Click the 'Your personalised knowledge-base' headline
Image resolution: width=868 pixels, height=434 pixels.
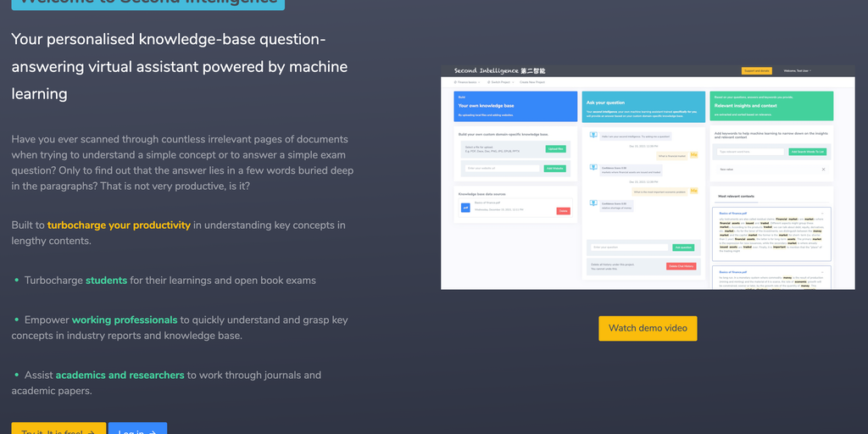(180, 66)
